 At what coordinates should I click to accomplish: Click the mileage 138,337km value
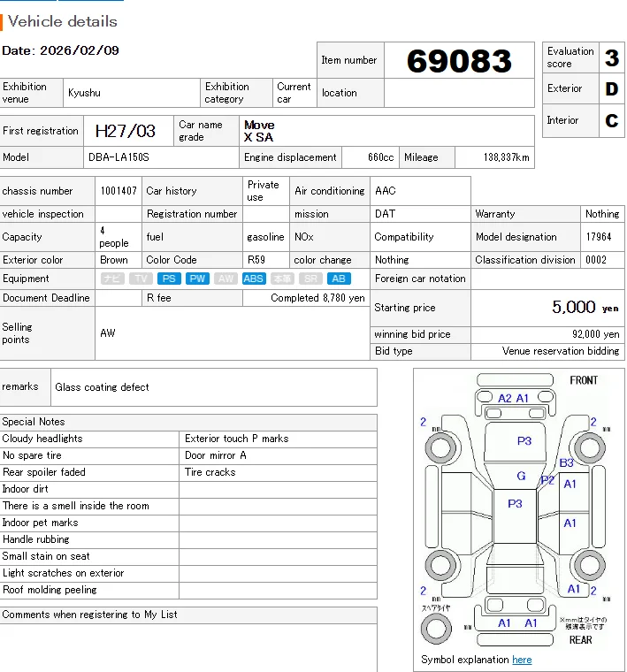506,157
